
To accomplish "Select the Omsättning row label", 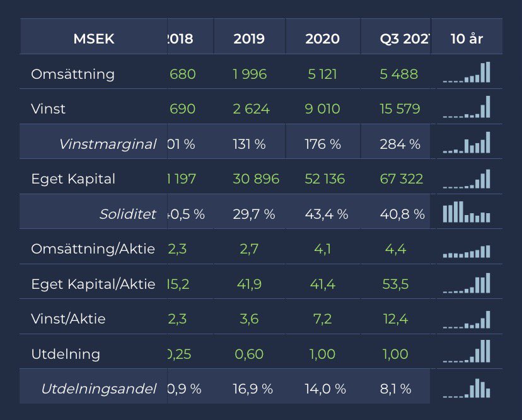I will point(73,74).
